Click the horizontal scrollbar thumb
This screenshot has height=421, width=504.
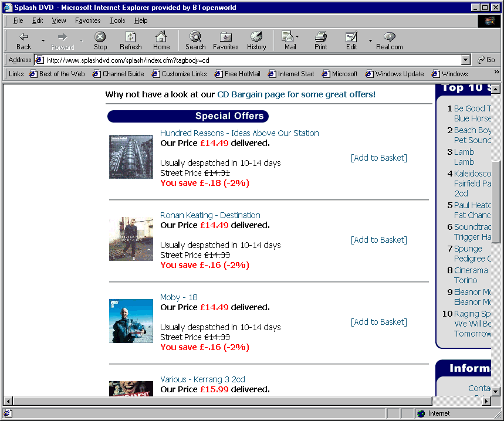coord(222,400)
